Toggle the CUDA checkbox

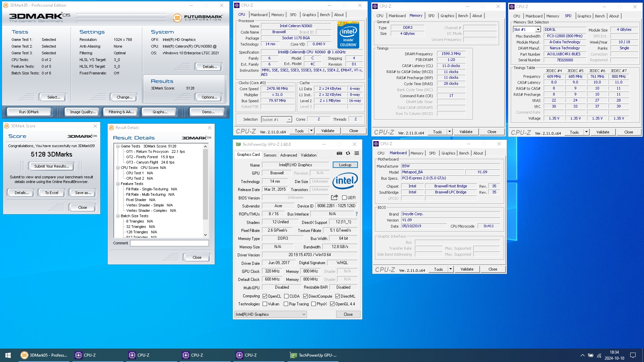pos(286,296)
